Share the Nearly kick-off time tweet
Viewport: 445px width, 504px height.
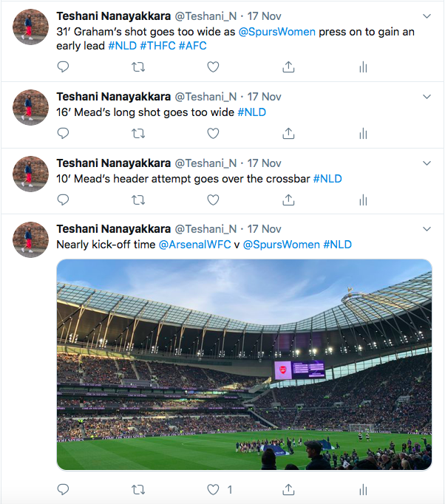[288, 489]
